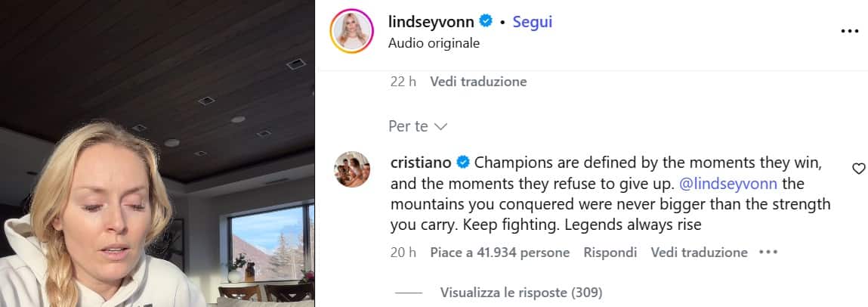Open cristiano's profile avatar

click(351, 169)
